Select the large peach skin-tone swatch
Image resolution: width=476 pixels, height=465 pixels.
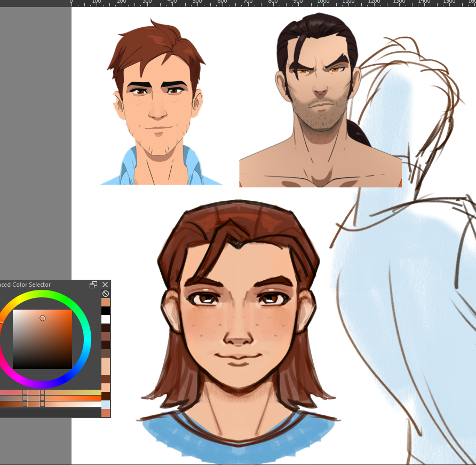[106, 366]
